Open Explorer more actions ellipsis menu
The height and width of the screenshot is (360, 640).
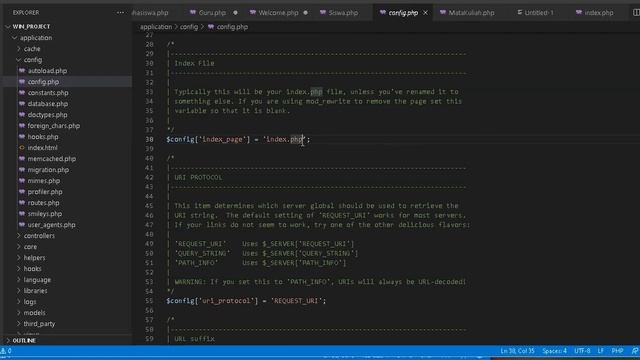click(x=120, y=13)
